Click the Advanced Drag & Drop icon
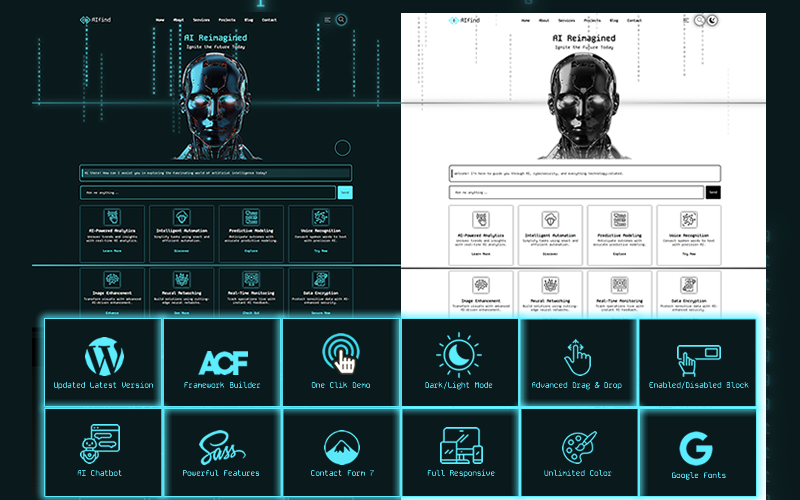This screenshot has width=800, height=500. (x=577, y=356)
